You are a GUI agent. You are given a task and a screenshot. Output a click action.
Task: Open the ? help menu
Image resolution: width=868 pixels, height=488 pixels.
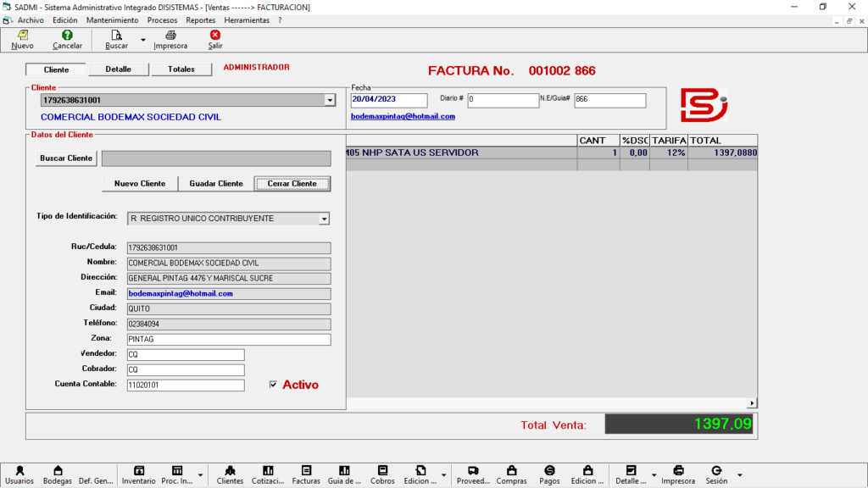(x=280, y=20)
